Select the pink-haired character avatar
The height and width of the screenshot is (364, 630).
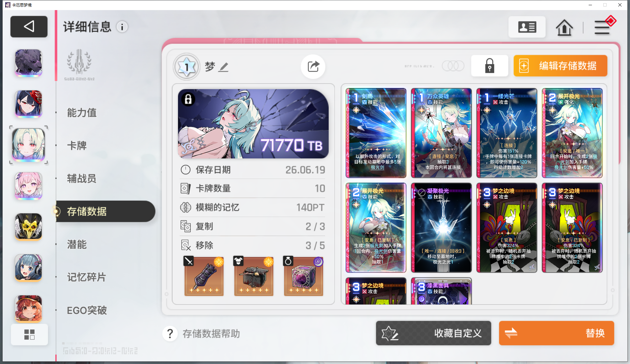[29, 186]
